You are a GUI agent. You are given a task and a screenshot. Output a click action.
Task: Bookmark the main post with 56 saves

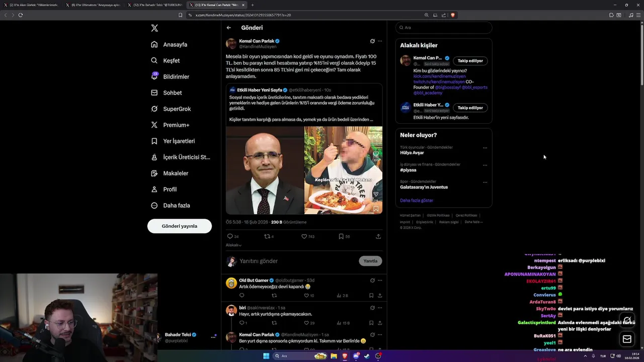point(341,236)
